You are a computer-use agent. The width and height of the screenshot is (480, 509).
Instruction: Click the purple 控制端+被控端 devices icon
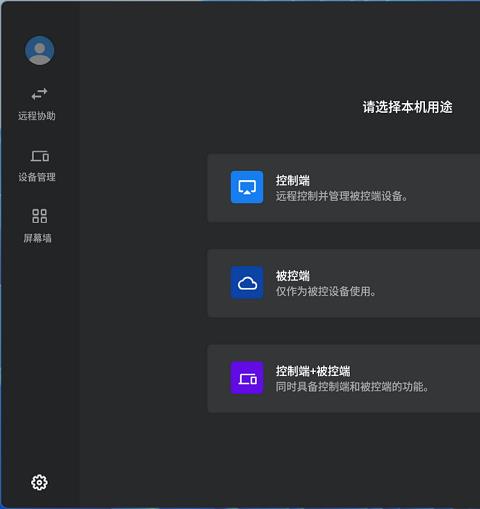click(247, 378)
